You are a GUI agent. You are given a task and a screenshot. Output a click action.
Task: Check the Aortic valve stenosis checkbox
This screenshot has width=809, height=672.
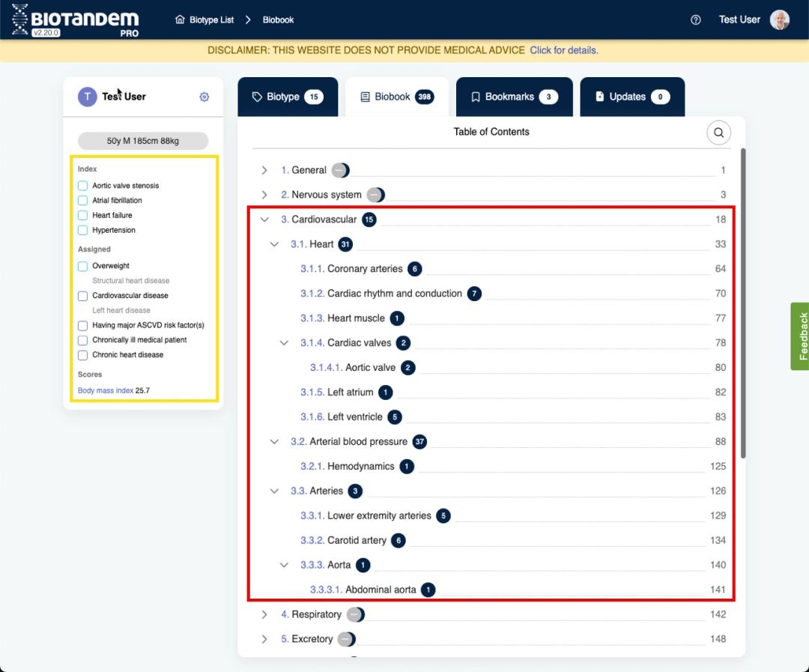83,186
